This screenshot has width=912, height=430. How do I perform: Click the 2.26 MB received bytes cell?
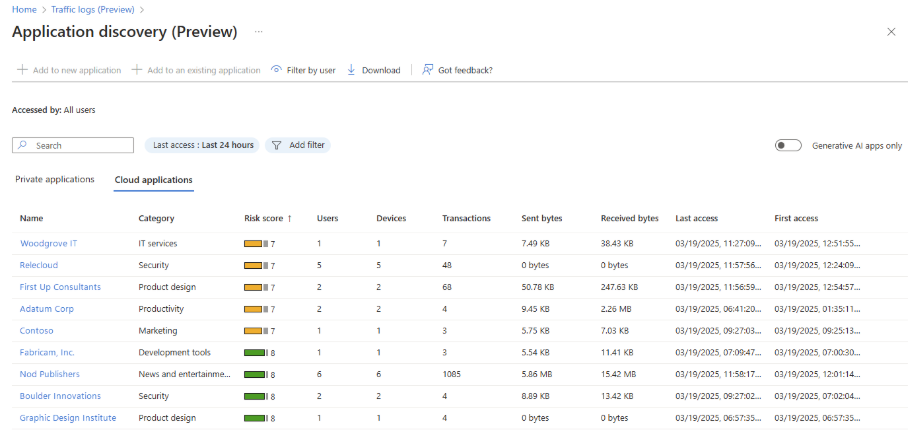615,308
